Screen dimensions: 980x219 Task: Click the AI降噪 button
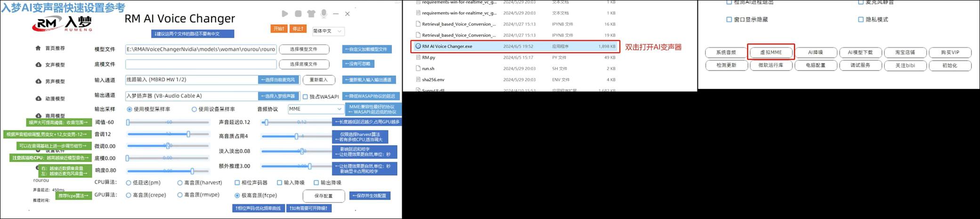pyautogui.click(x=816, y=53)
